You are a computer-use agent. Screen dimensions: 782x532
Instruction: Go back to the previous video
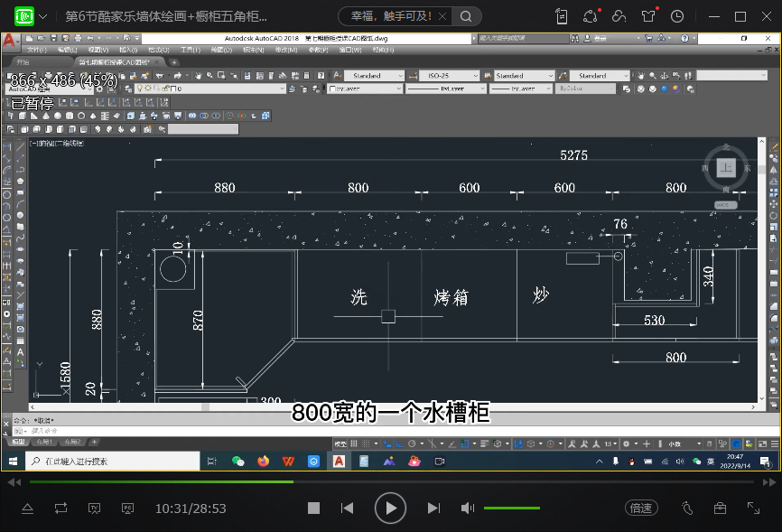pos(347,509)
